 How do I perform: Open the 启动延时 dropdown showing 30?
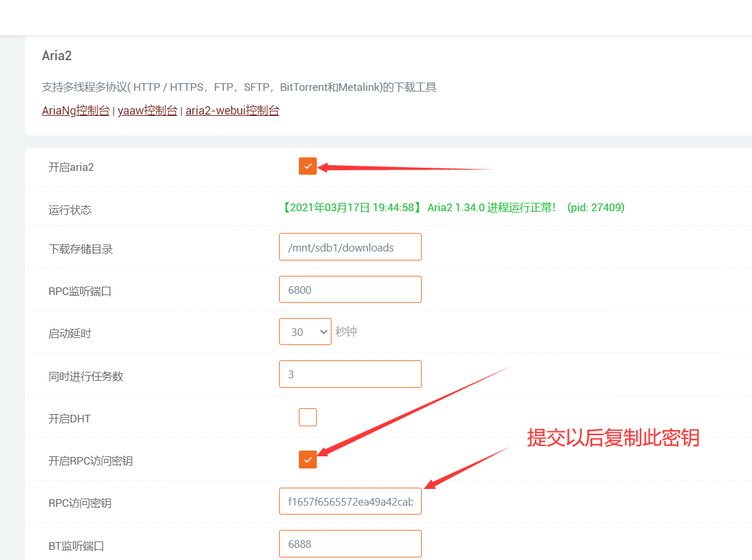(x=305, y=332)
